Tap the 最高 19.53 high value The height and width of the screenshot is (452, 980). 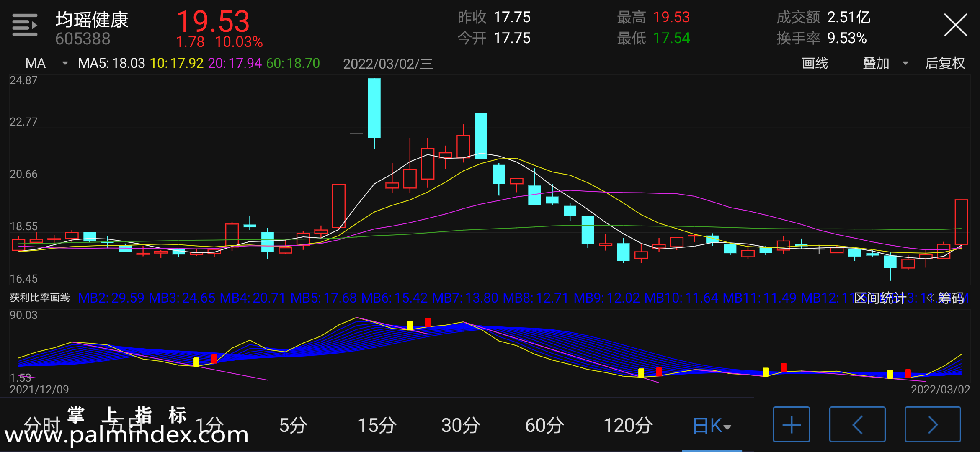point(653,18)
